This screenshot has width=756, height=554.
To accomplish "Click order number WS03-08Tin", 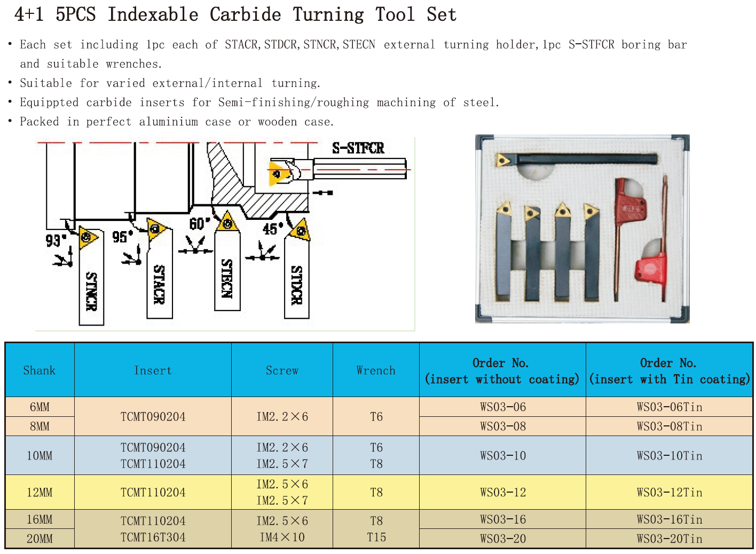I will 670,426.
